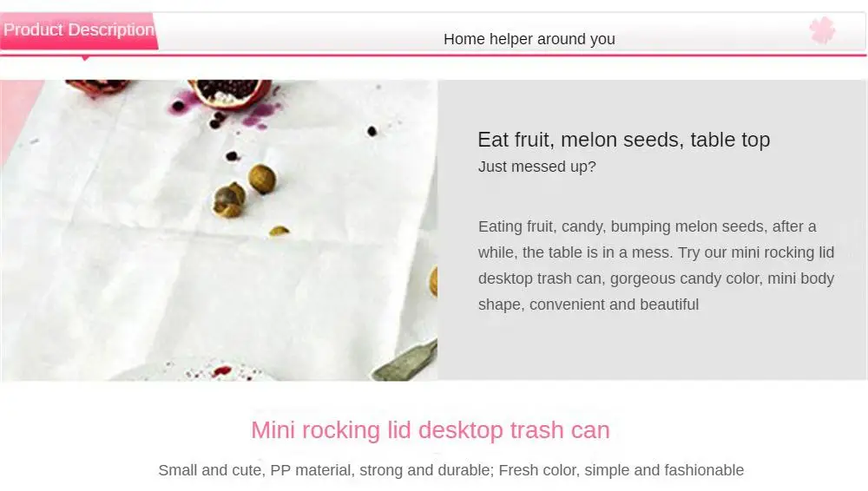
Task: Click the nut cut off at photo's right edge
Action: 433,281
